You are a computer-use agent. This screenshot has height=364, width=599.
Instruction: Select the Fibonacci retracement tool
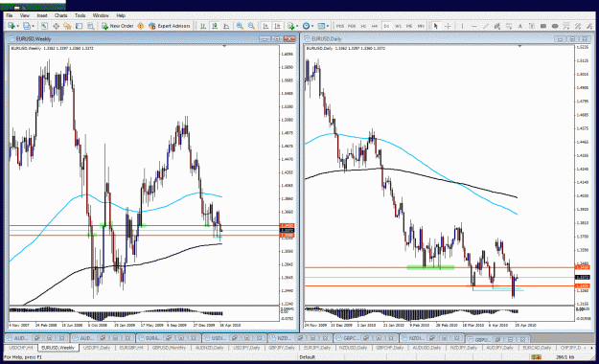(509, 26)
